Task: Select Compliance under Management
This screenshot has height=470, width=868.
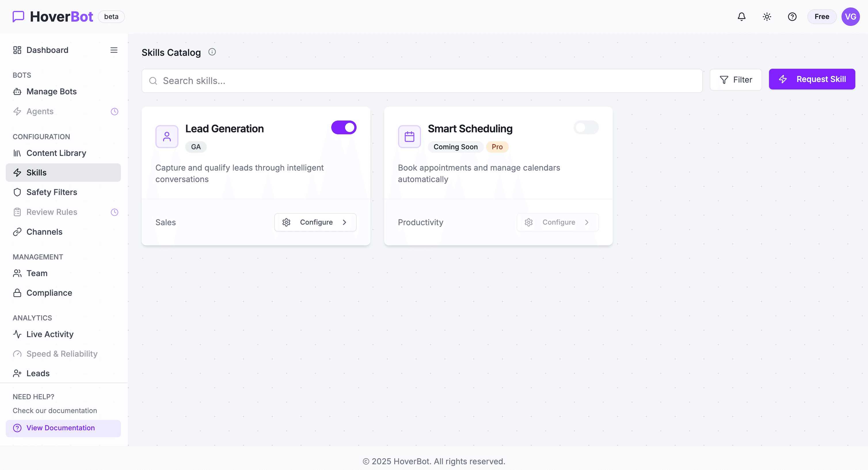Action: [x=49, y=293]
